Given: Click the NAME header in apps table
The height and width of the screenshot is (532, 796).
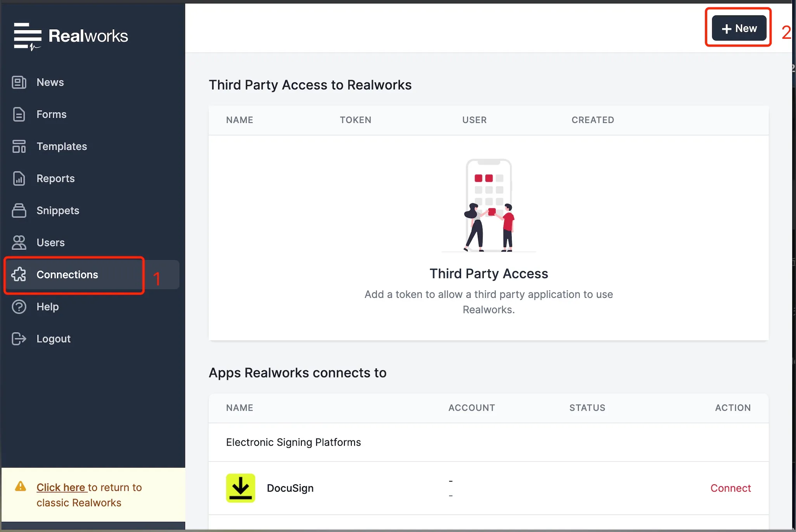Looking at the screenshot, I should [240, 408].
